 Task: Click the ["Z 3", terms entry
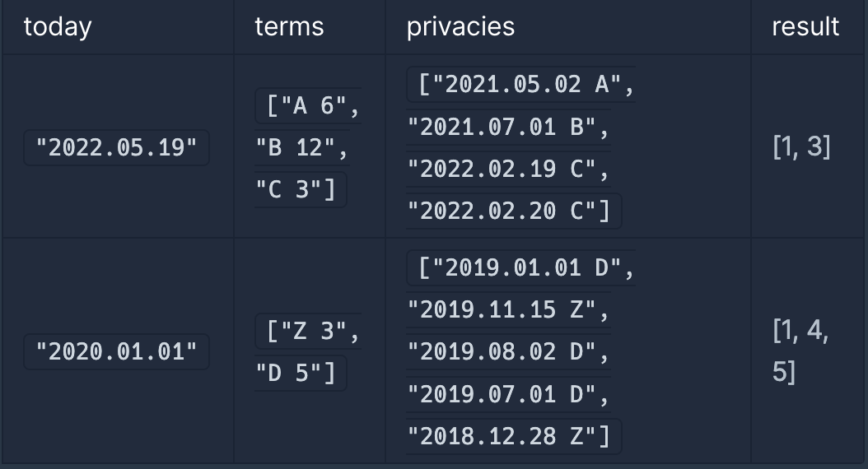[x=308, y=332]
